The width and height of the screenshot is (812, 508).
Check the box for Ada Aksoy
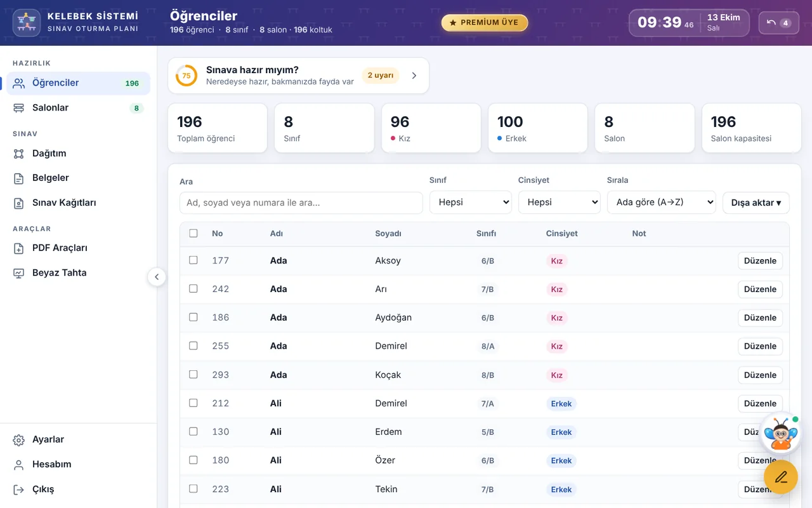(193, 260)
